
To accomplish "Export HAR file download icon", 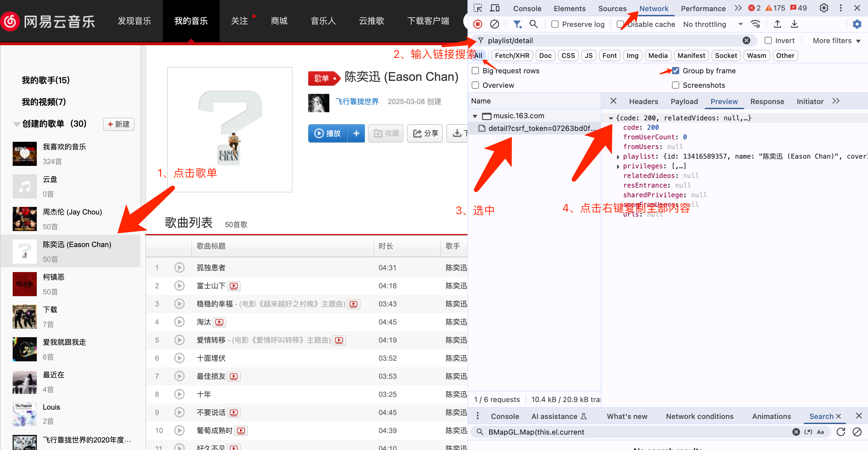I will 794,24.
